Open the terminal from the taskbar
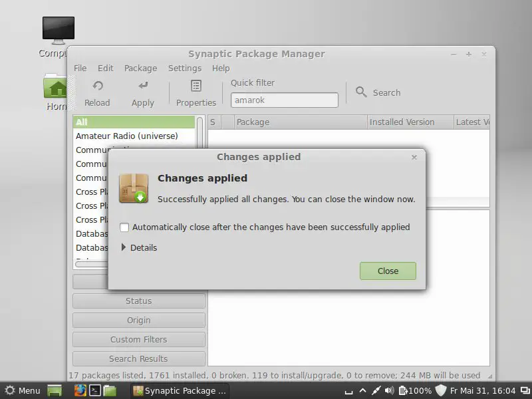Image resolution: width=532 pixels, height=399 pixels. (95, 390)
